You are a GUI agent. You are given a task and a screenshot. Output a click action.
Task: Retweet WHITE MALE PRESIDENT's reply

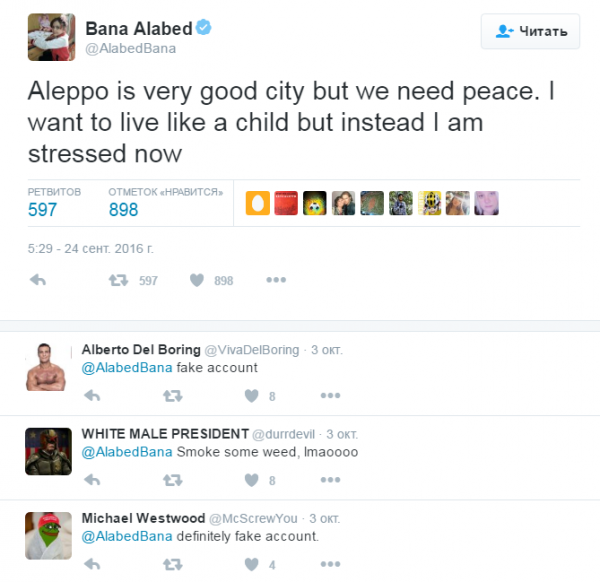pyautogui.click(x=172, y=480)
